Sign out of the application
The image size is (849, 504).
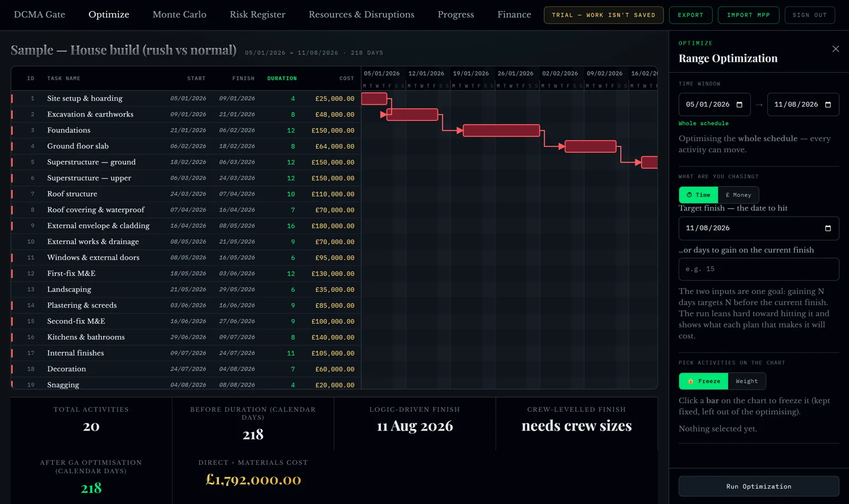tap(810, 15)
